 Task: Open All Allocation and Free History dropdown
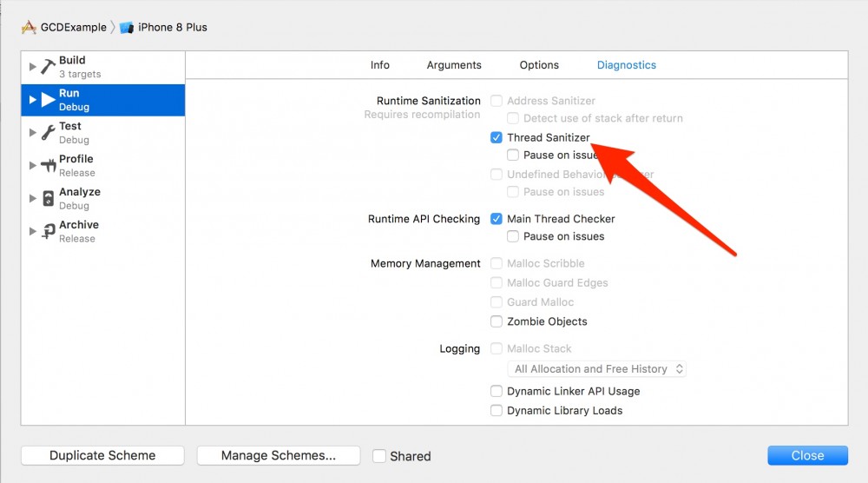pos(599,369)
